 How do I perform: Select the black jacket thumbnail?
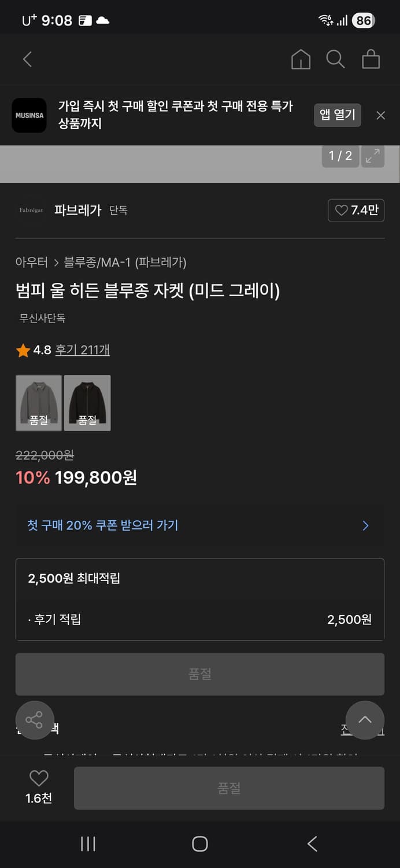pos(87,403)
